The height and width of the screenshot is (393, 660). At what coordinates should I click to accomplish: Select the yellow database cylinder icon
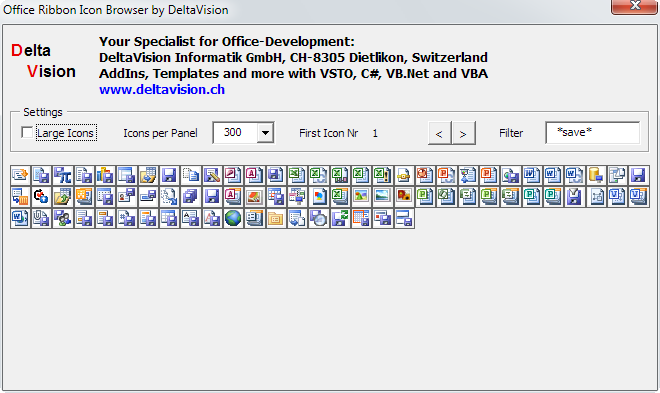[x=596, y=175]
